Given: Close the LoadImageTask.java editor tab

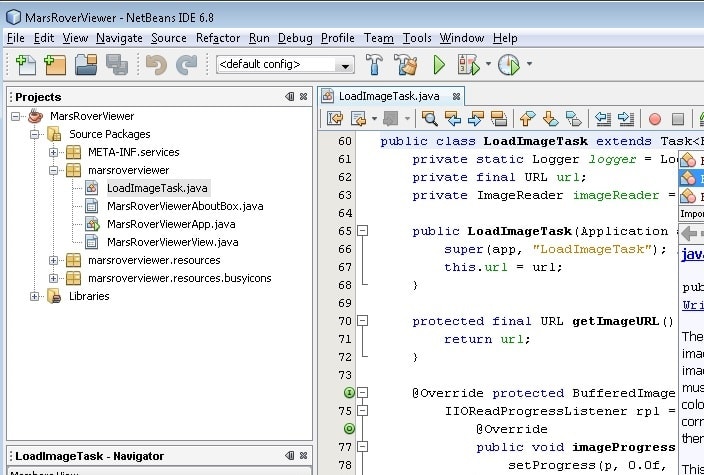Looking at the screenshot, I should tap(456, 96).
